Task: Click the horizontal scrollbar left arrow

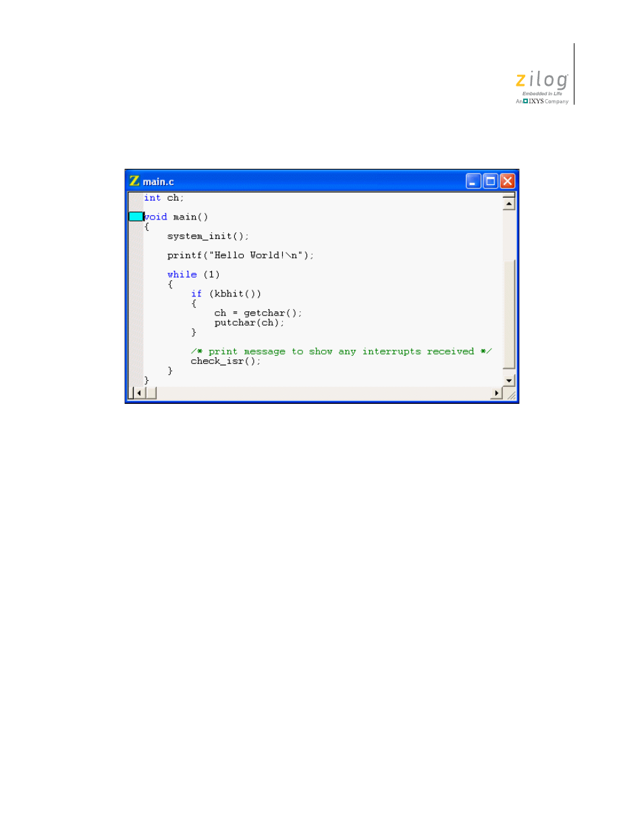Action: pyautogui.click(x=139, y=393)
